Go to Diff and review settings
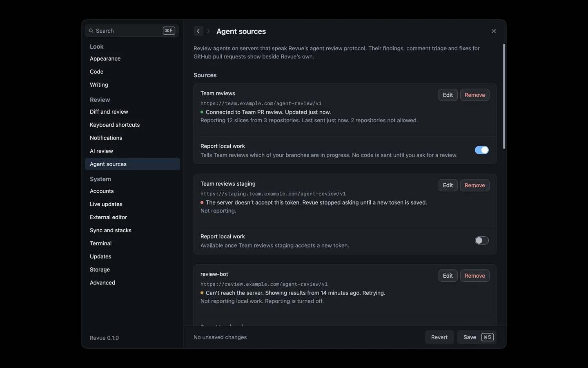The height and width of the screenshot is (368, 588). 132,112
